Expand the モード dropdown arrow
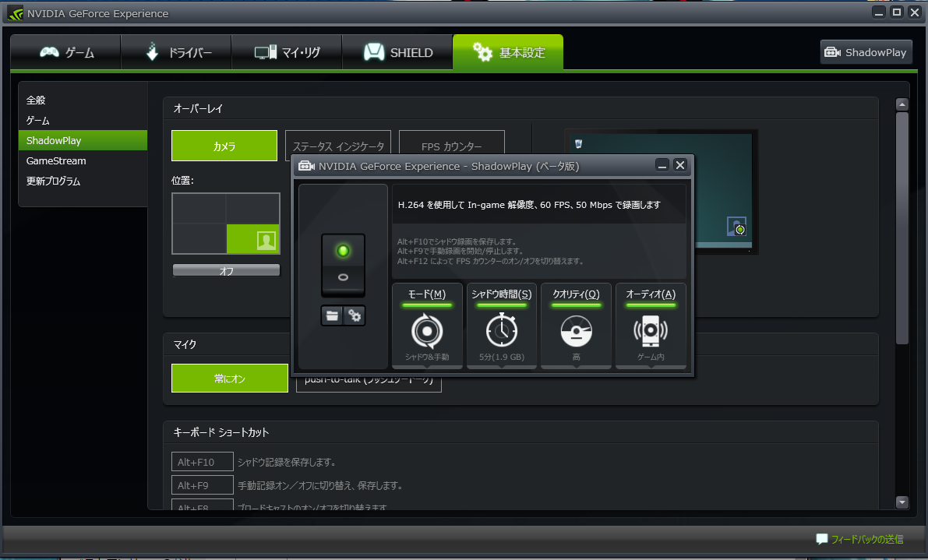This screenshot has height=560, width=928. pos(427,367)
